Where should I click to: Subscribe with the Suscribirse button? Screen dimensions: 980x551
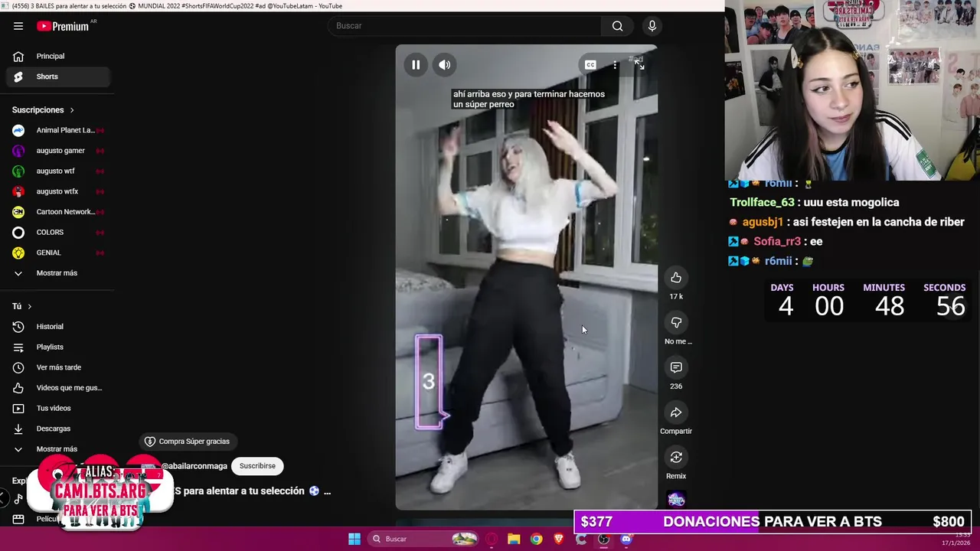coord(257,466)
